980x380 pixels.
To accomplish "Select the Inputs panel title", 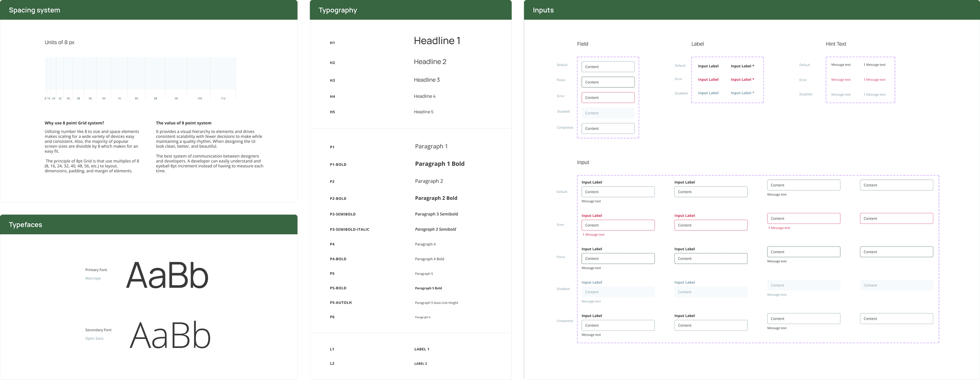I will click(543, 10).
